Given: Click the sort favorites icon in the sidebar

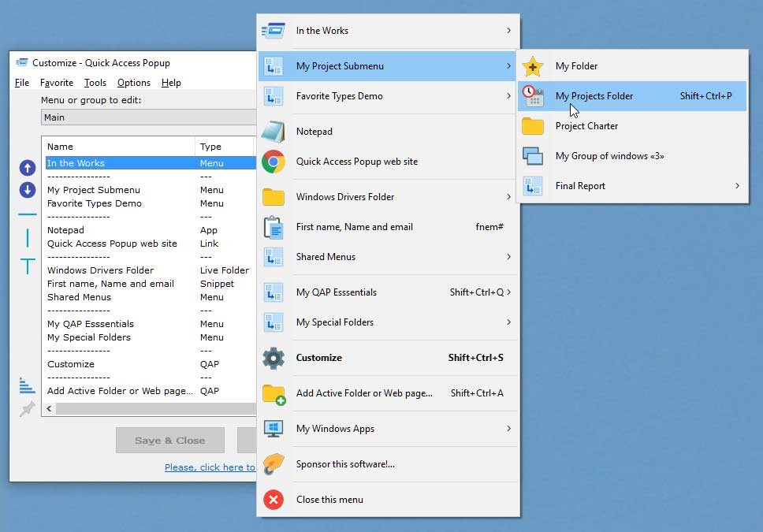Looking at the screenshot, I should (x=27, y=386).
